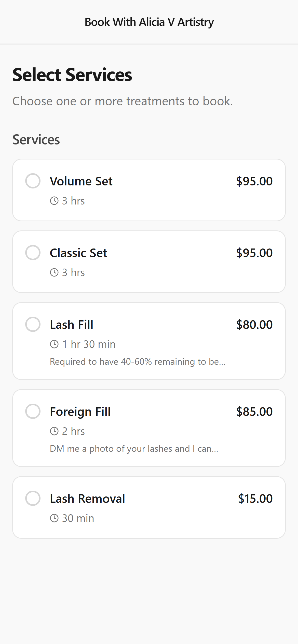Click the clock icon beside 30 min

(x=54, y=518)
